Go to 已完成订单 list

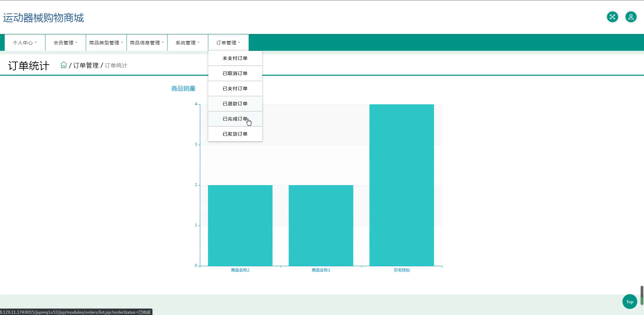tap(235, 119)
